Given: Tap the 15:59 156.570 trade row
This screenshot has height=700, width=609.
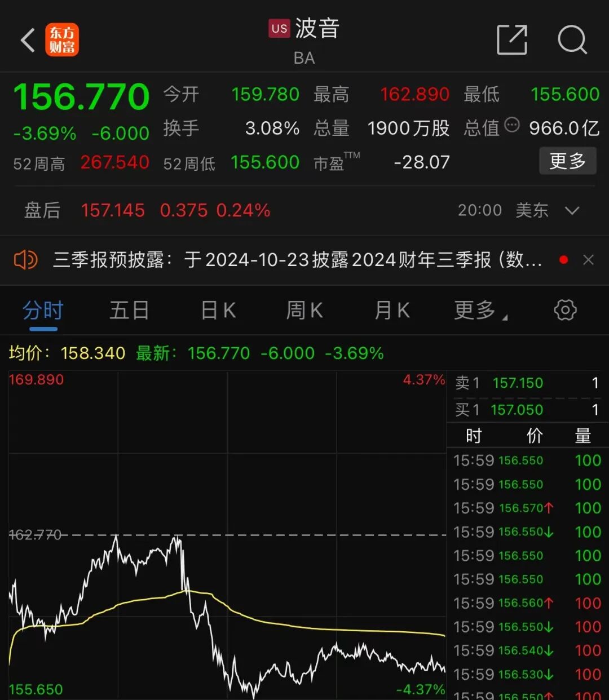Looking at the screenshot, I should click(x=527, y=508).
